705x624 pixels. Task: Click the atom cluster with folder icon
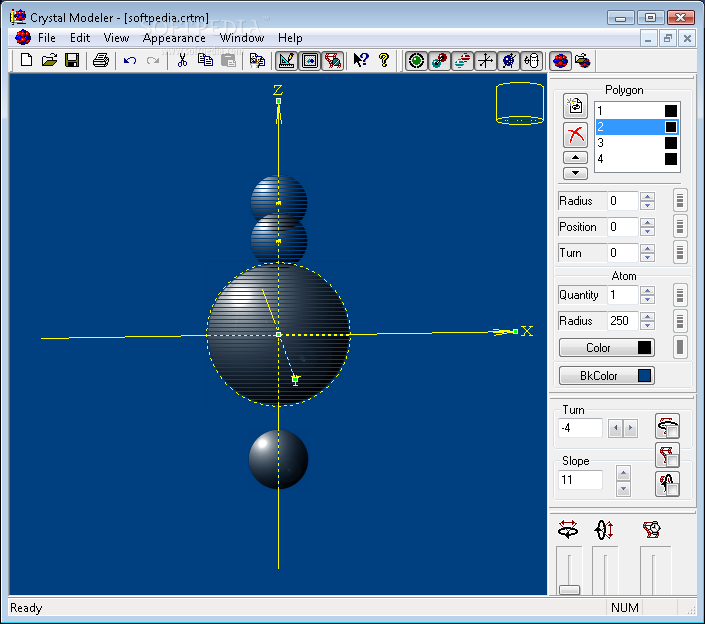(583, 61)
